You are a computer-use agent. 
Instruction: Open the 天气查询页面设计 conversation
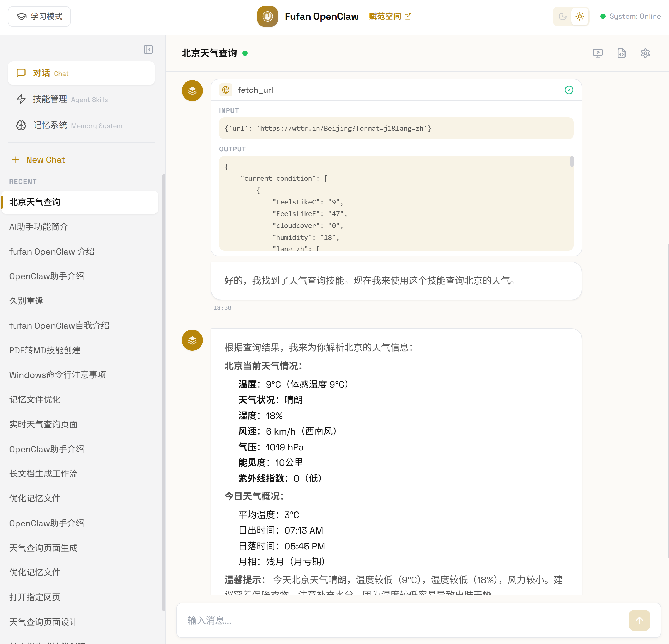(80, 622)
